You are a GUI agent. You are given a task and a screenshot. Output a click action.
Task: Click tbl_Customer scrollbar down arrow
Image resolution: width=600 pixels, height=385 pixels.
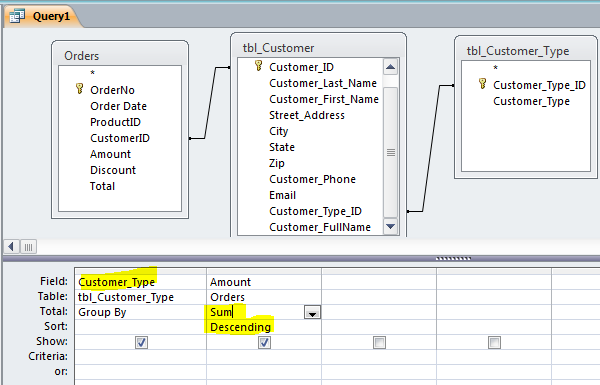pos(390,226)
